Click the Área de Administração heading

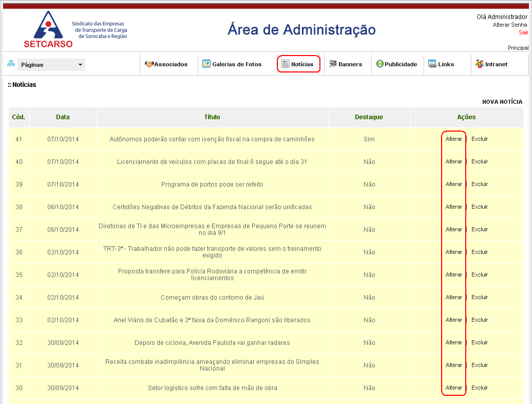tap(301, 29)
